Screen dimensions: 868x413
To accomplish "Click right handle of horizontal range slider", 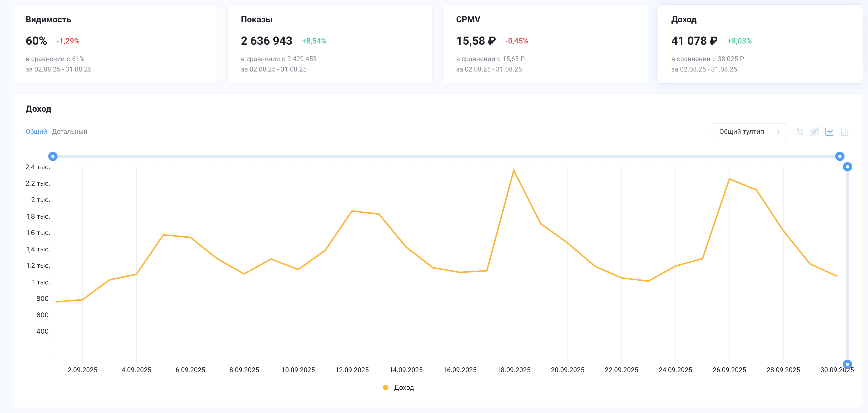I will pos(840,156).
